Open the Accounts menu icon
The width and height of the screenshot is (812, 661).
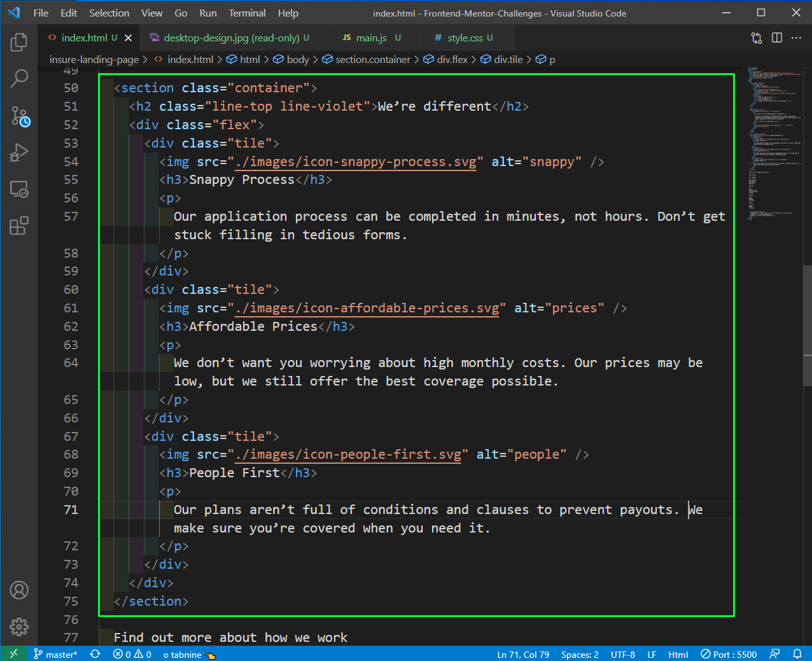[19, 590]
